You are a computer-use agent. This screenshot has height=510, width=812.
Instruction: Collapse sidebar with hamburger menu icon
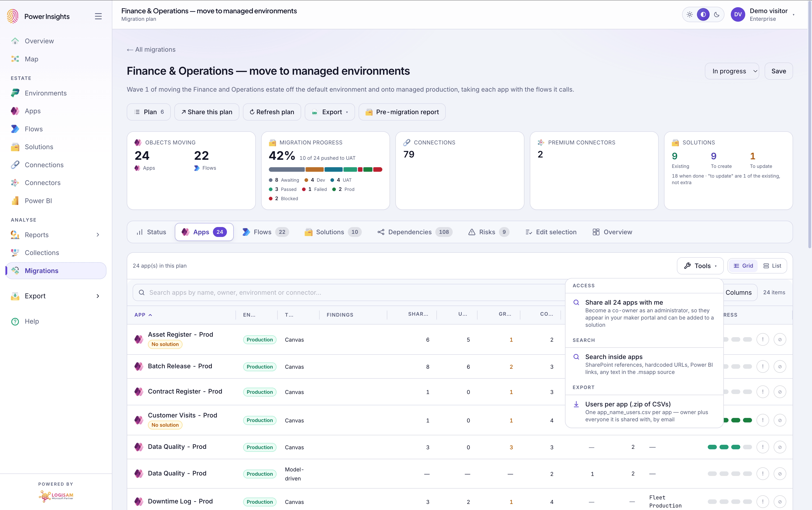click(x=98, y=16)
